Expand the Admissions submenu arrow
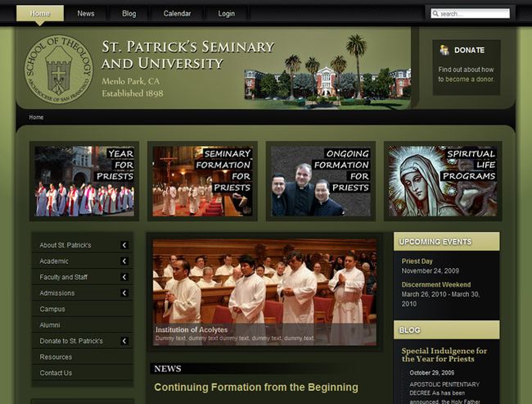 (x=124, y=293)
